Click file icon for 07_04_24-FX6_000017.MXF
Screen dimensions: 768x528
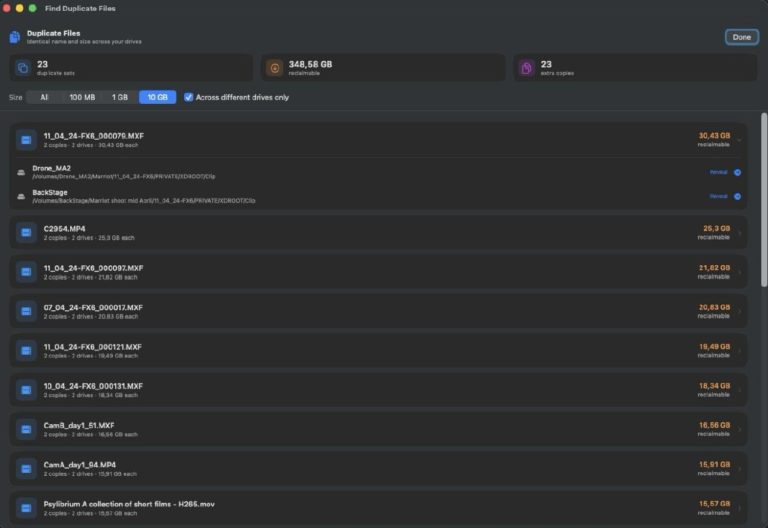pos(26,312)
